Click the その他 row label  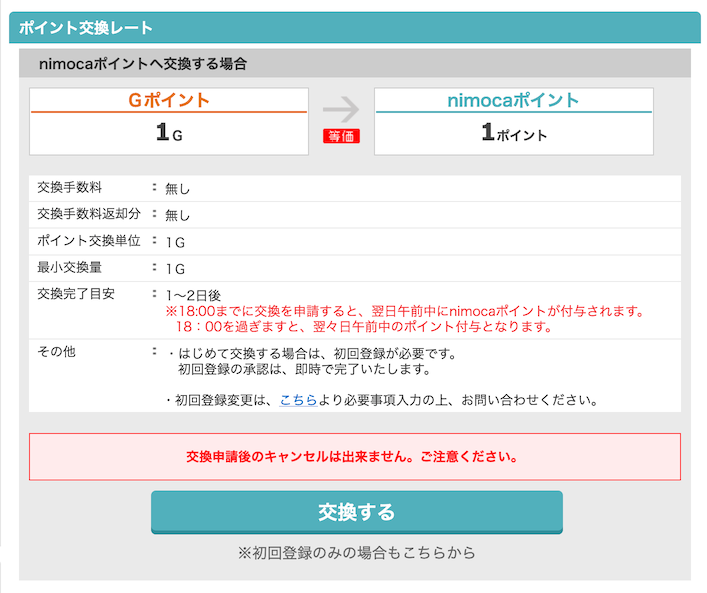pyautogui.click(x=56, y=352)
